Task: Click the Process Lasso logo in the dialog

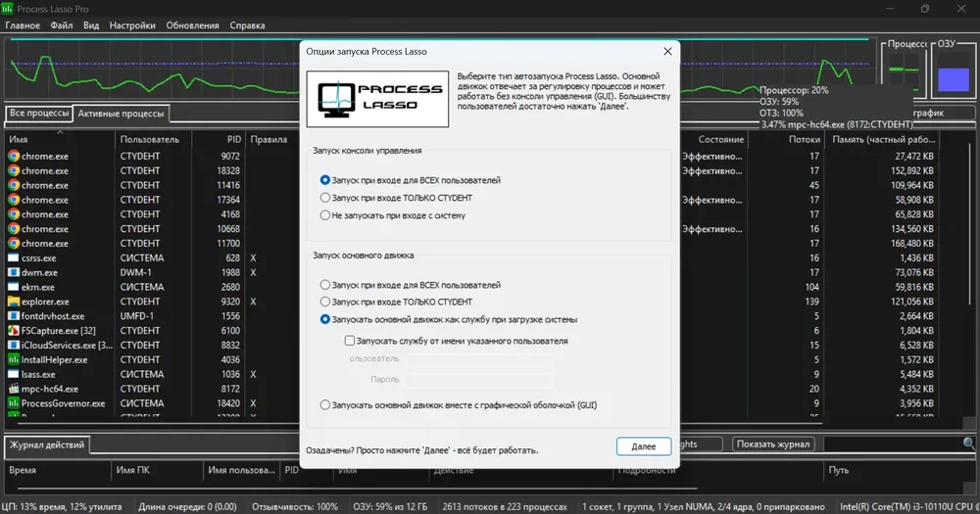Action: 377,99
